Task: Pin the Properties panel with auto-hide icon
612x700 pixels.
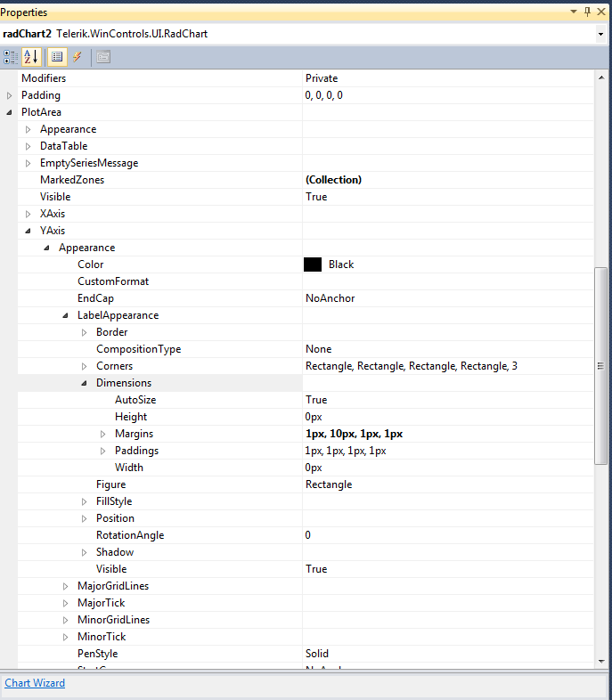Action: [587, 12]
